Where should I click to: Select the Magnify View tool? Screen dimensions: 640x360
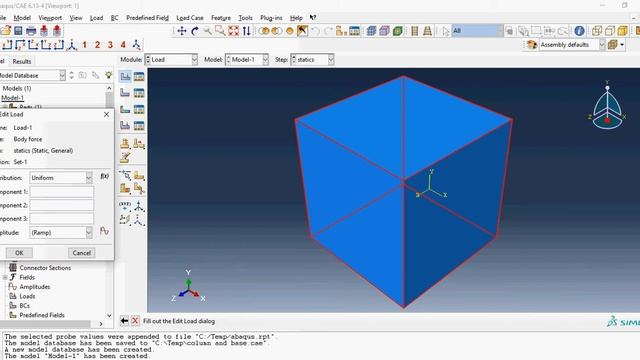point(207,31)
